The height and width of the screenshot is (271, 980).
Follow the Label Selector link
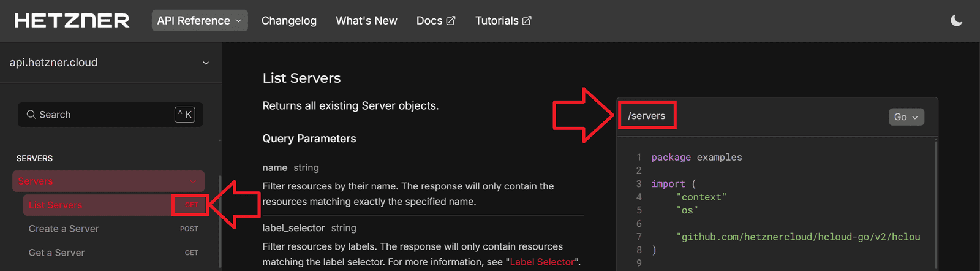pos(542,262)
